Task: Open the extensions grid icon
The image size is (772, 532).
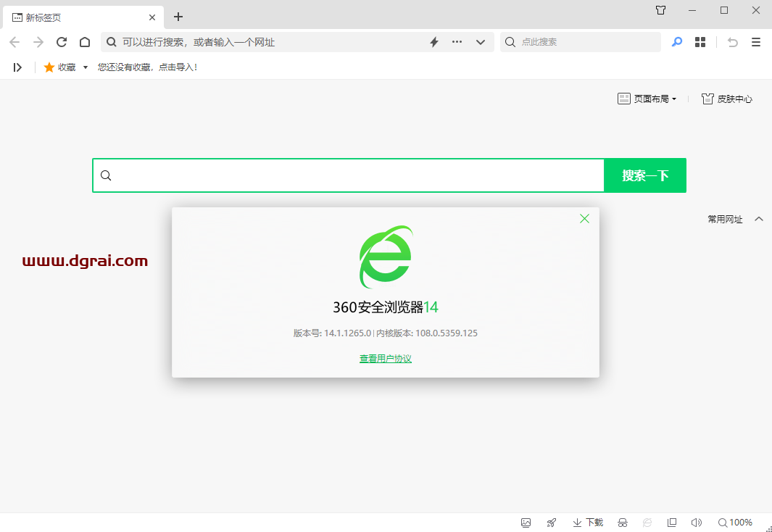Action: 700,42
